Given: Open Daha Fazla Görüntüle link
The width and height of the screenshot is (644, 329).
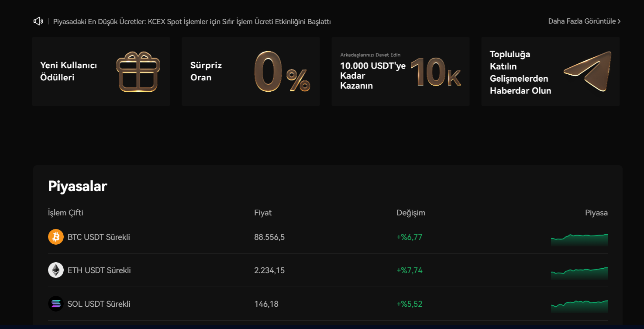Looking at the screenshot, I should pyautogui.click(x=582, y=21).
